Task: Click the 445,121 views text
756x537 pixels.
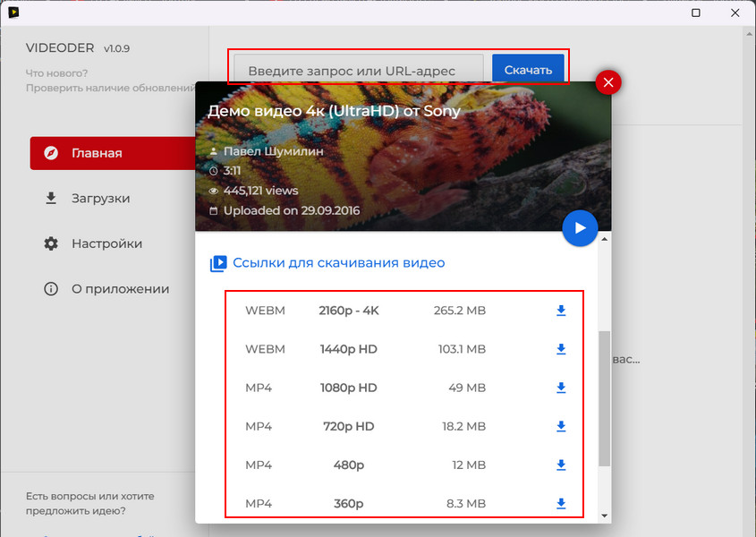Action: click(x=261, y=191)
